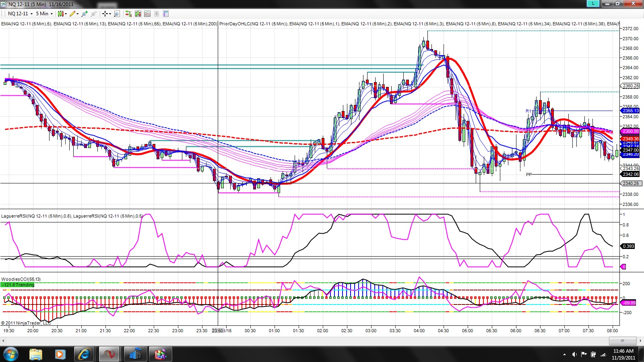Viewport: 644px width, 362px height.
Task: Toggle the chart properties panel icon
Action: point(166,14)
